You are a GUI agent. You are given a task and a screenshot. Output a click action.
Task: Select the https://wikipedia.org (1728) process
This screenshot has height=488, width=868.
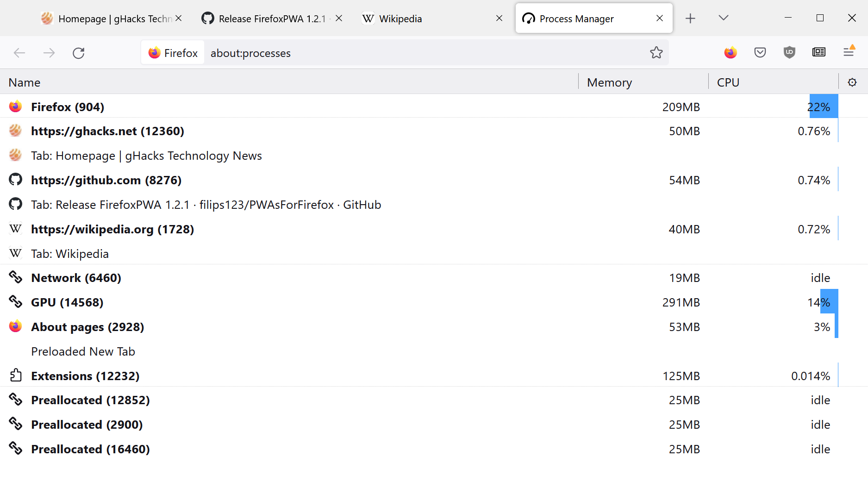434,229
